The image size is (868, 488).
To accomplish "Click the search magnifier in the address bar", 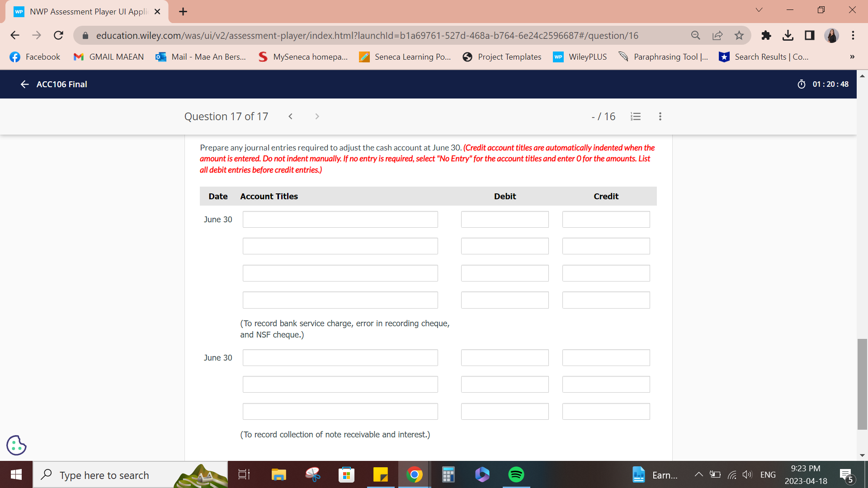I will coord(695,35).
